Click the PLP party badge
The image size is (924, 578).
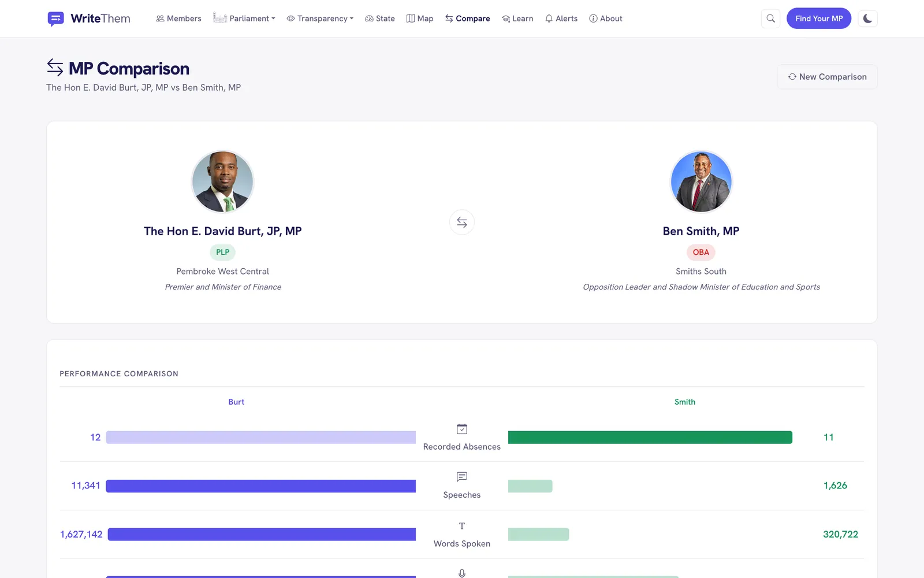point(223,252)
